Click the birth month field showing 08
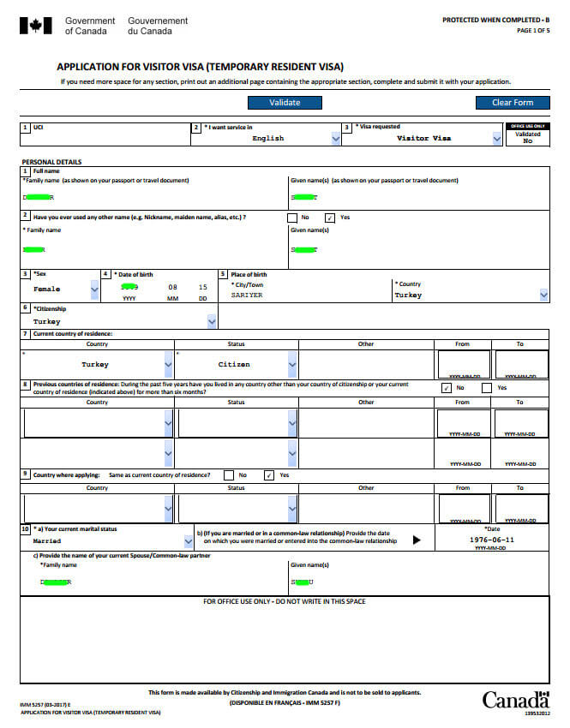The height and width of the screenshot is (728, 570). click(x=173, y=288)
